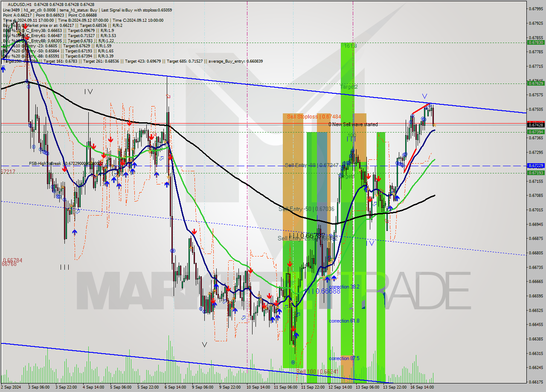Click the 'Point A:0.66217' info line

pyautogui.click(x=17, y=15)
